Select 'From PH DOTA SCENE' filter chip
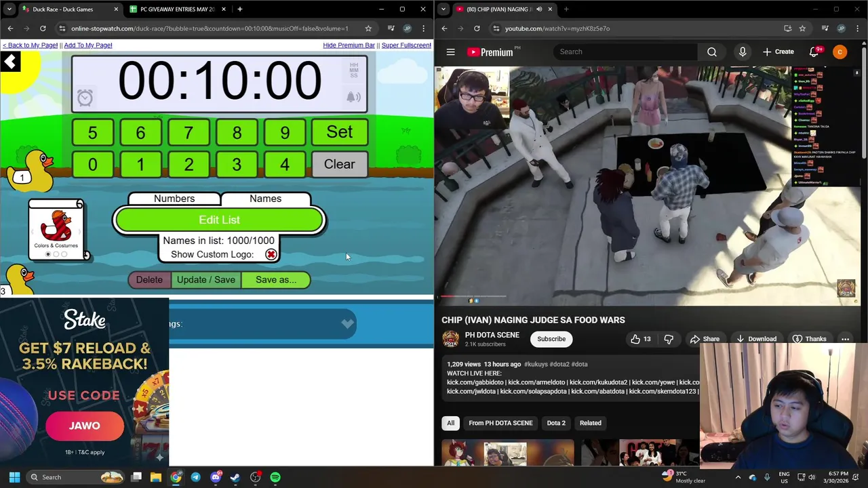 (500, 423)
